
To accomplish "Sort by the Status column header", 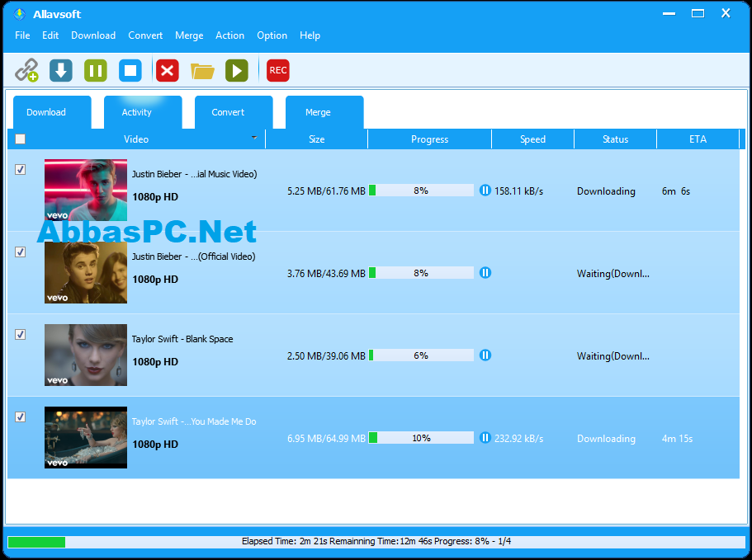I will point(615,139).
